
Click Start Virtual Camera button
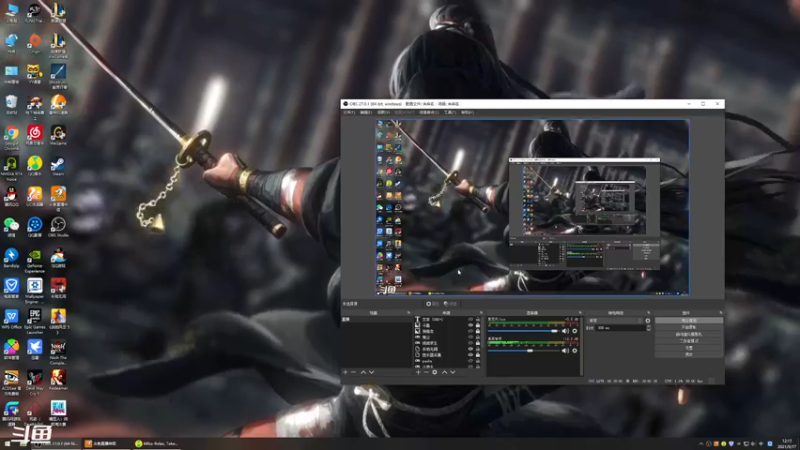[689, 334]
